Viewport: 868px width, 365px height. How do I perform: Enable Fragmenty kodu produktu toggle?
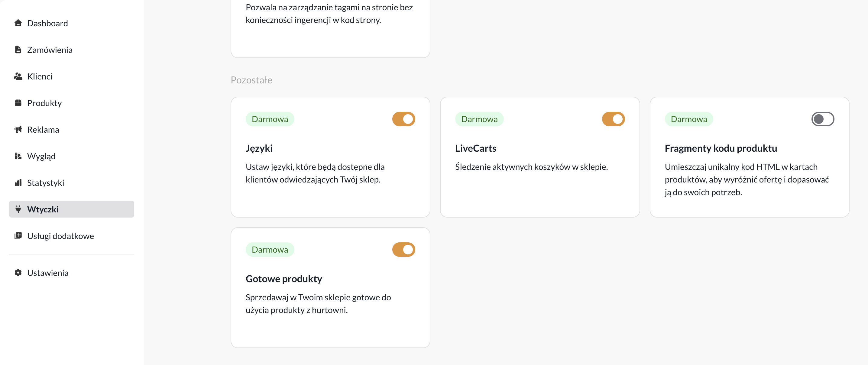[x=822, y=119]
